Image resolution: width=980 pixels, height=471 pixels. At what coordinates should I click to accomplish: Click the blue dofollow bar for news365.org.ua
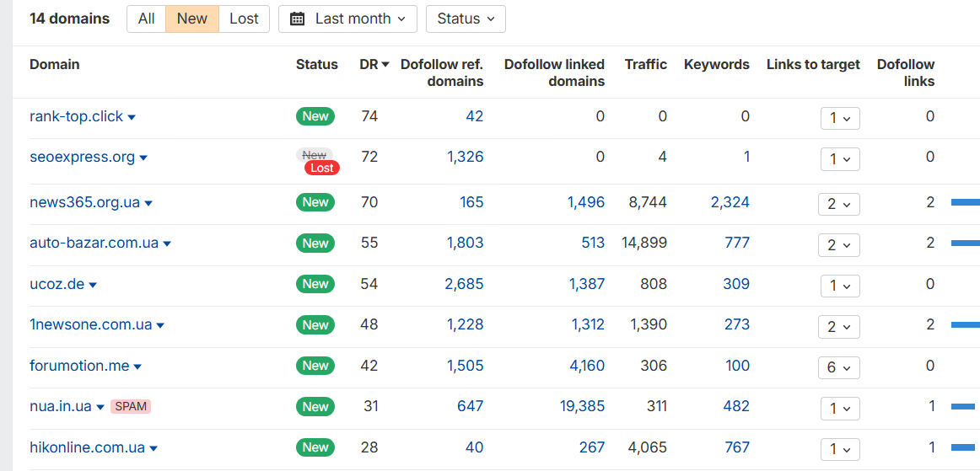click(966, 201)
